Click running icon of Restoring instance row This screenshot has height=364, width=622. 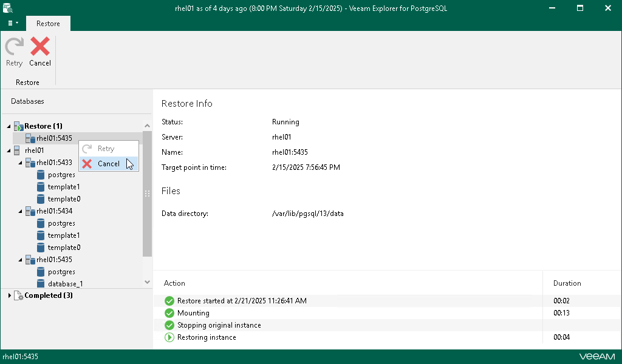click(x=169, y=337)
